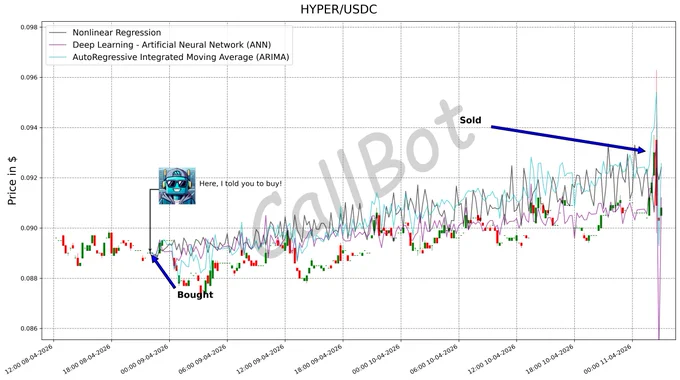
Task: Click the 00:00 11-04-2026 x-axis label
Action: (x=608, y=360)
